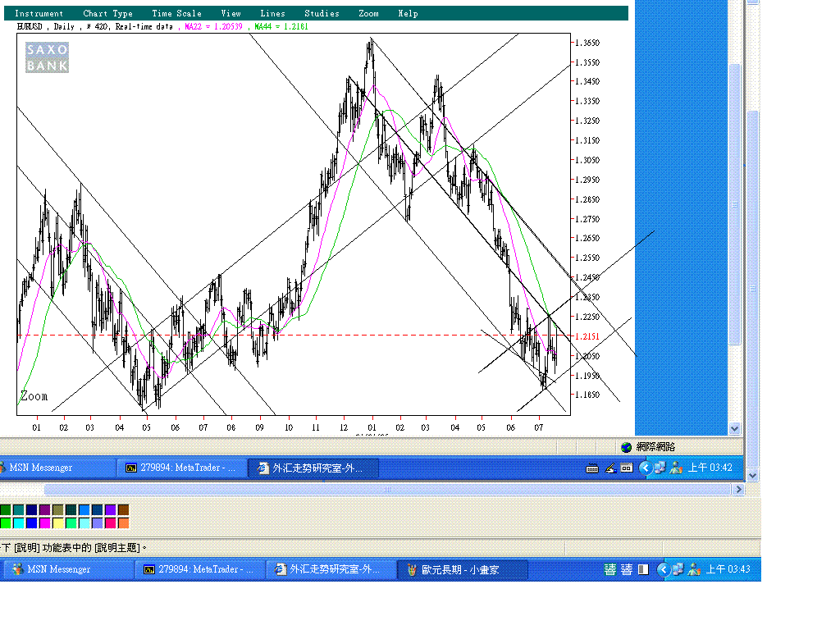Click green-highlighted IME icon in the 03:43 taskbar
Screen dimensions: 840x630
(609, 569)
